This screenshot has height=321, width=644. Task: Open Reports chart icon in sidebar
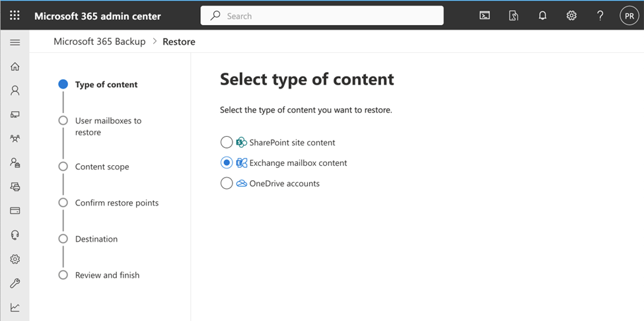15,307
